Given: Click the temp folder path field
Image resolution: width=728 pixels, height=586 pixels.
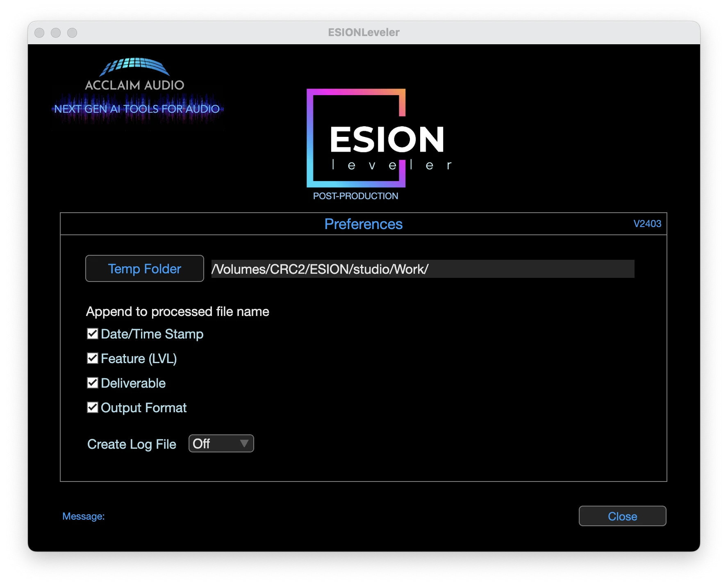Looking at the screenshot, I should tap(422, 269).
